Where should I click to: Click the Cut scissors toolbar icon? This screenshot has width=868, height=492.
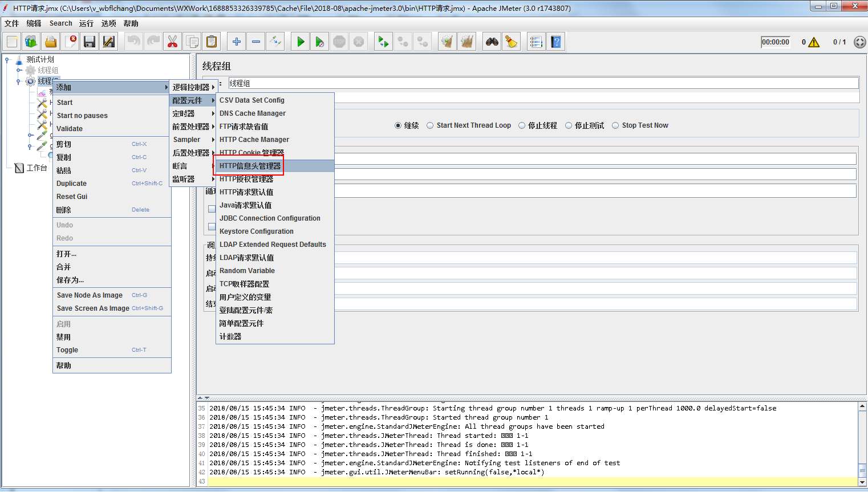click(172, 42)
